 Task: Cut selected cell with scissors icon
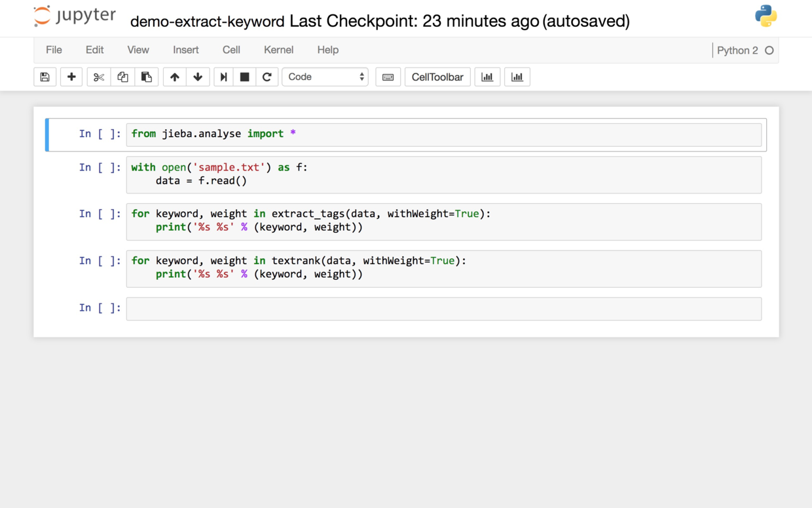(99, 77)
